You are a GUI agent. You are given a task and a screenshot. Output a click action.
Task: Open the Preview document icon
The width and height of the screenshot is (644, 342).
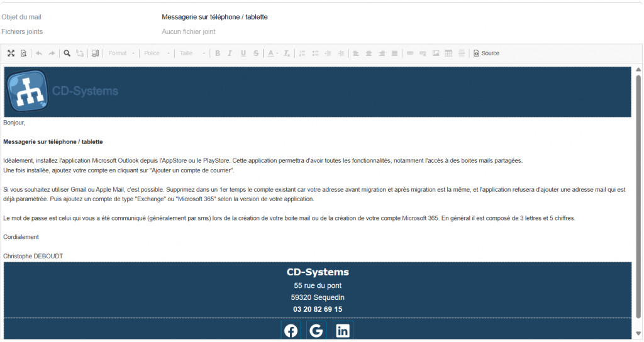tap(23, 53)
